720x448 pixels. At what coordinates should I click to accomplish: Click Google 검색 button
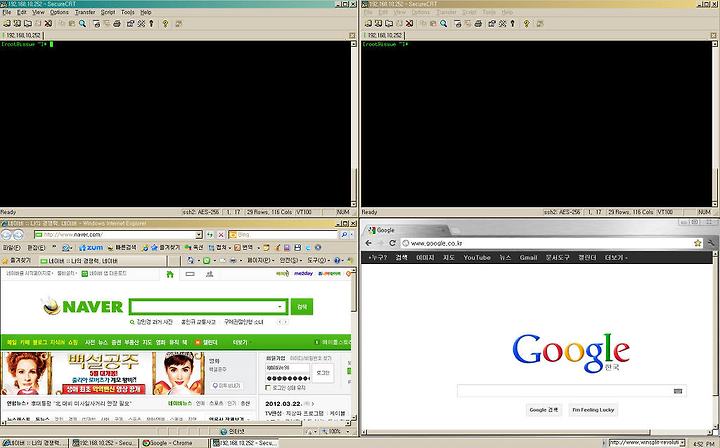coord(544,409)
